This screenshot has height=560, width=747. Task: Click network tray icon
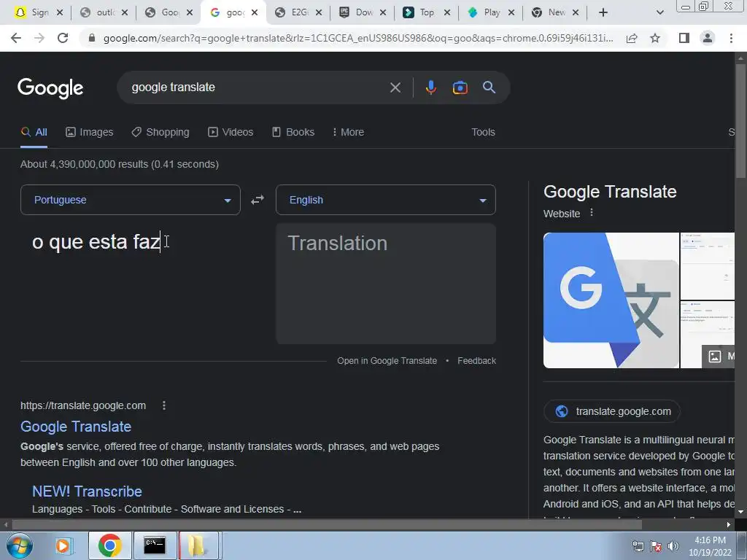(x=638, y=546)
